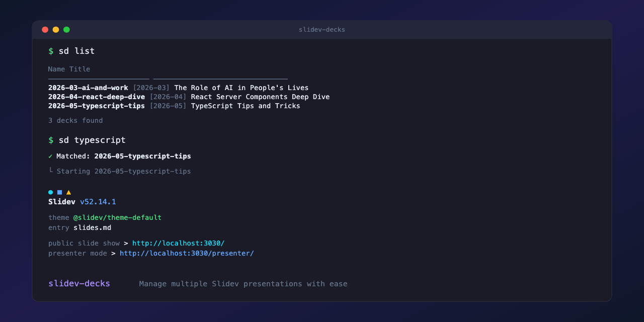Click the slidev-decks window title
Image resolution: width=644 pixels, height=322 pixels.
[322, 30]
